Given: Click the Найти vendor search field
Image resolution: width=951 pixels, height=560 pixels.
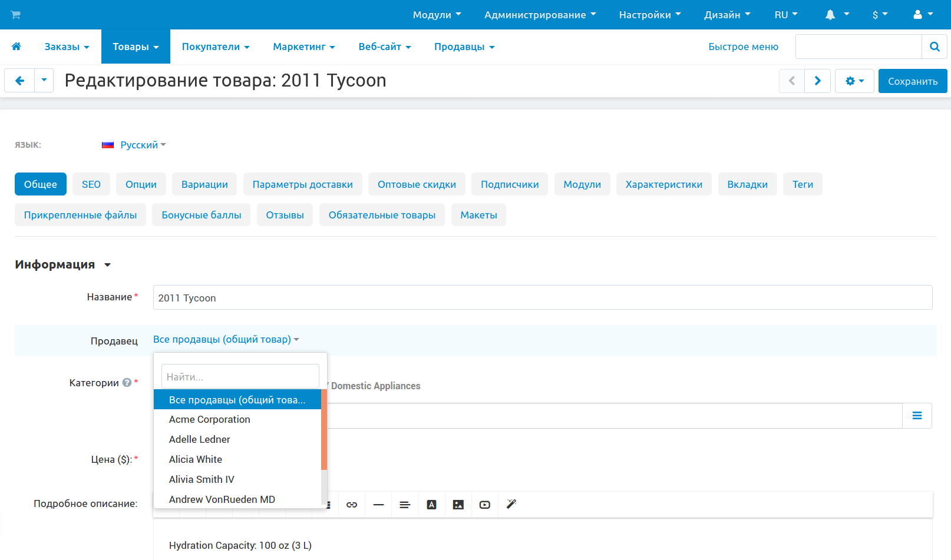Looking at the screenshot, I should 240,377.
